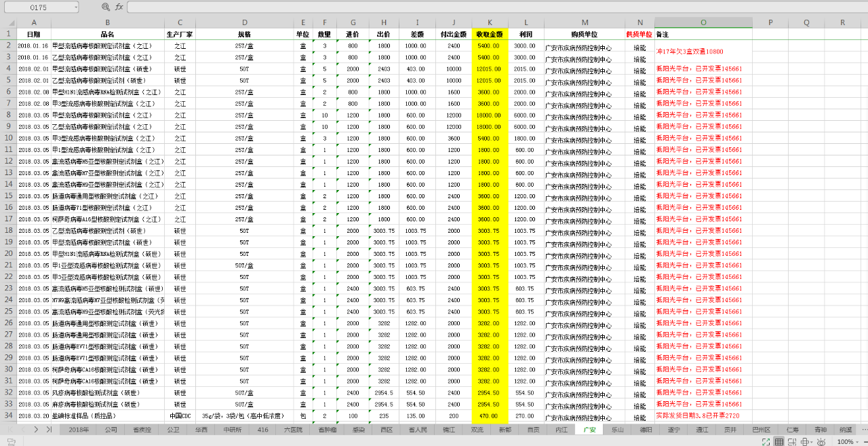
Task: Open the 通江 sheet tab
Action: pos(702,430)
